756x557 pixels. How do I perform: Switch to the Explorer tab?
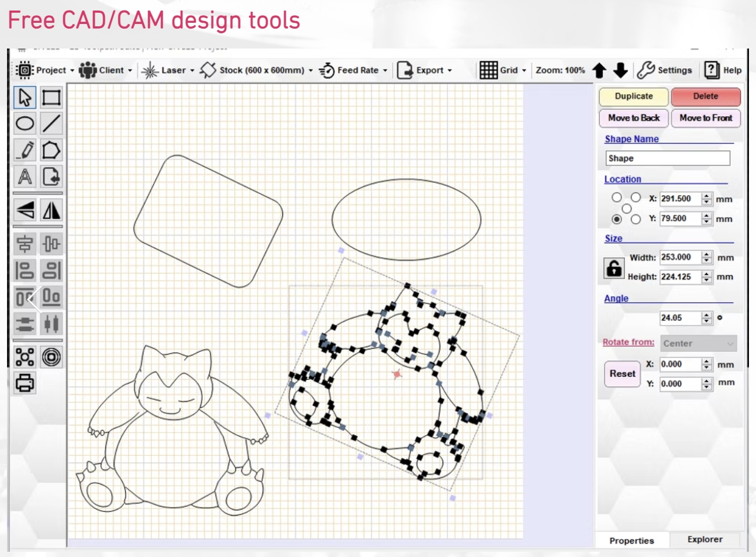(705, 539)
